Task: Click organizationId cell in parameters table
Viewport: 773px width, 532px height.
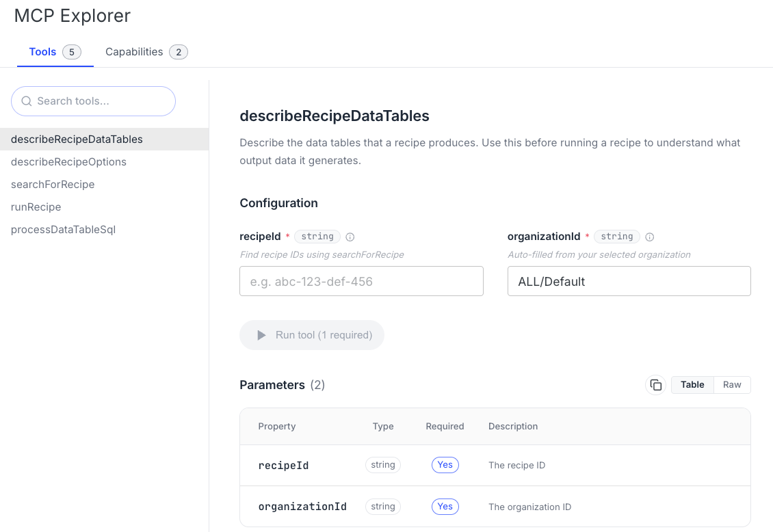Action: [302, 507]
